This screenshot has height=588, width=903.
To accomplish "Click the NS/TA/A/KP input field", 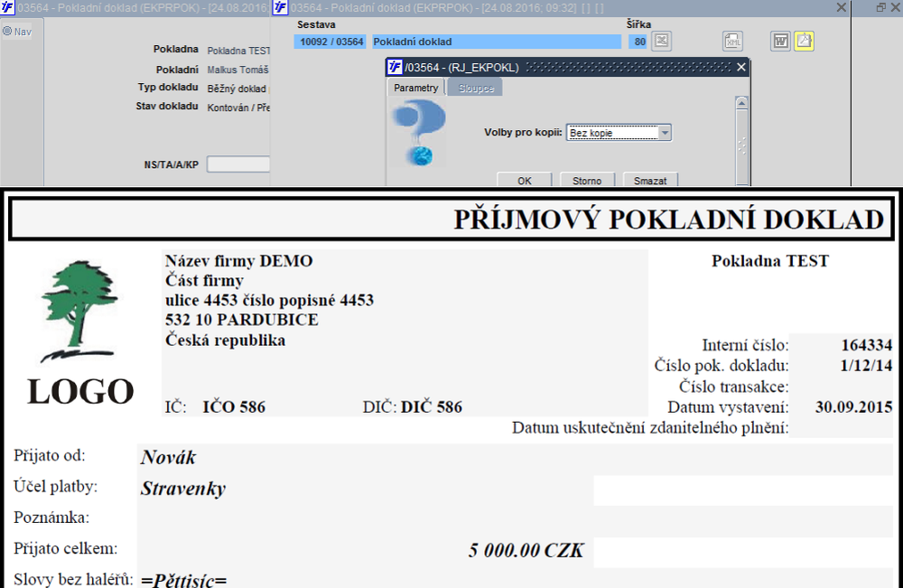I will (237, 164).
